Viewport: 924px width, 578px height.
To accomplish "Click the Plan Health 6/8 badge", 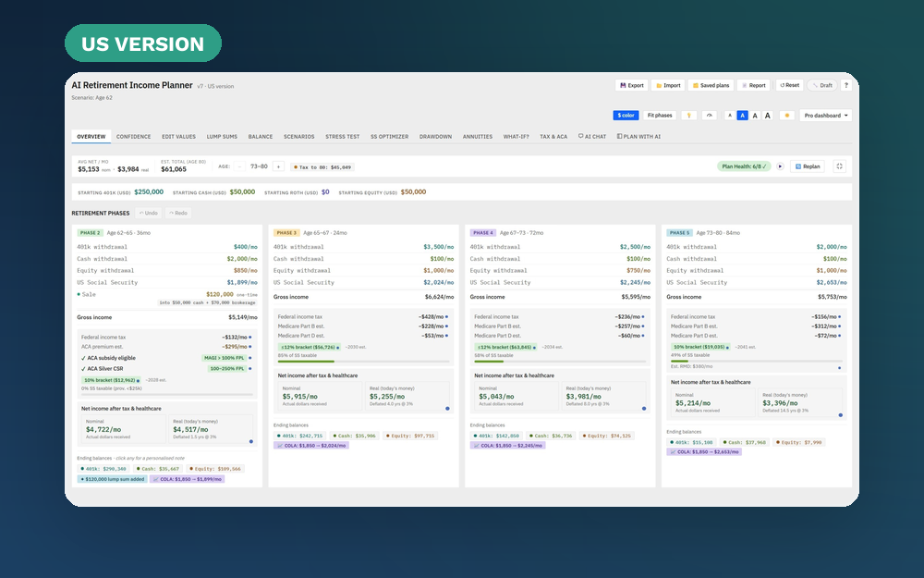I will 744,166.
